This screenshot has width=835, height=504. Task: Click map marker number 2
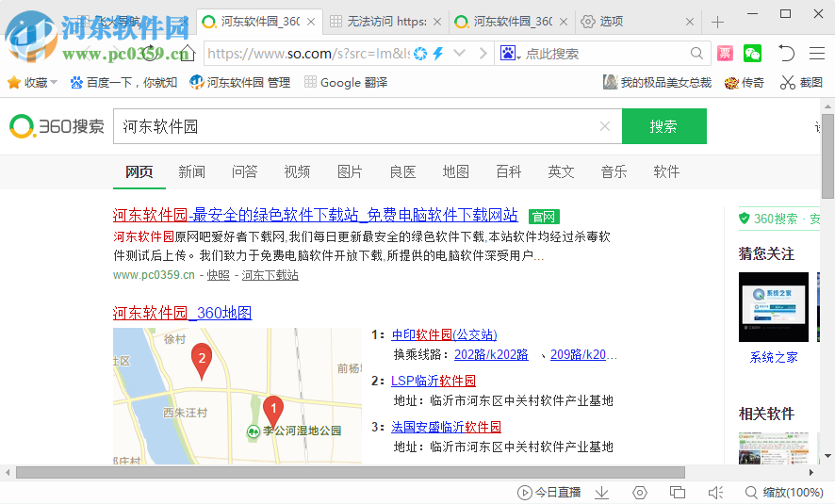[x=202, y=360]
